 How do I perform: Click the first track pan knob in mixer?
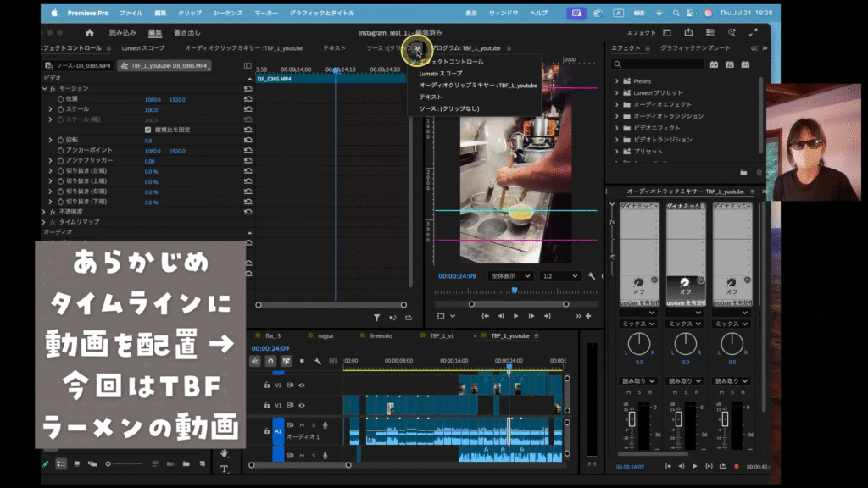(639, 344)
